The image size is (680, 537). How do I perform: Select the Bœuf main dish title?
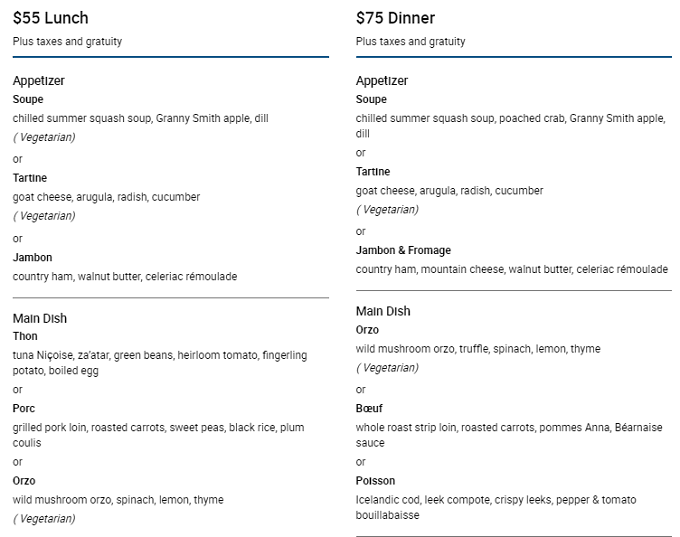(369, 409)
